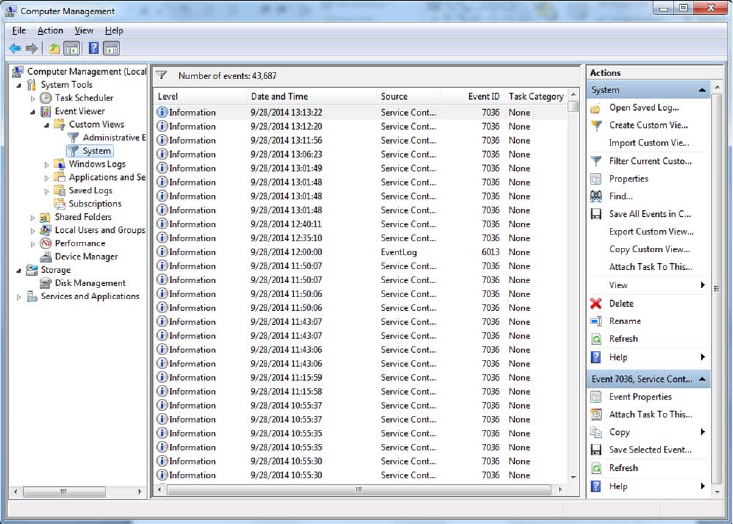This screenshot has width=733, height=524.
Task: Sort by the Date and Time column header
Action: 311,96
